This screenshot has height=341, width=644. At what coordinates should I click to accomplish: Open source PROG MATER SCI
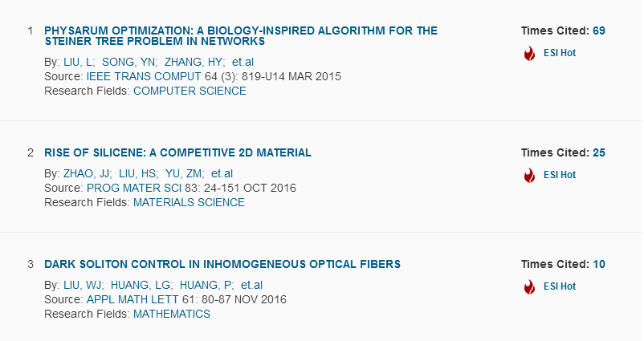[134, 188]
